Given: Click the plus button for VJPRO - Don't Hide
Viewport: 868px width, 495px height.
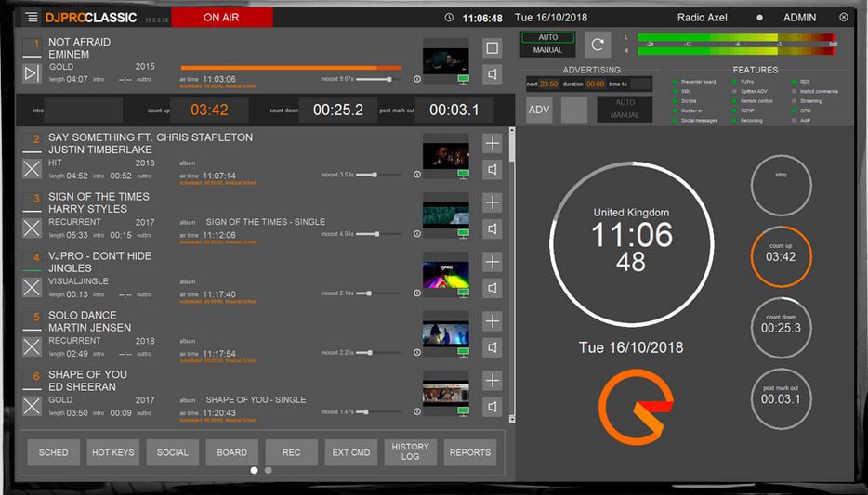Looking at the screenshot, I should click(492, 262).
